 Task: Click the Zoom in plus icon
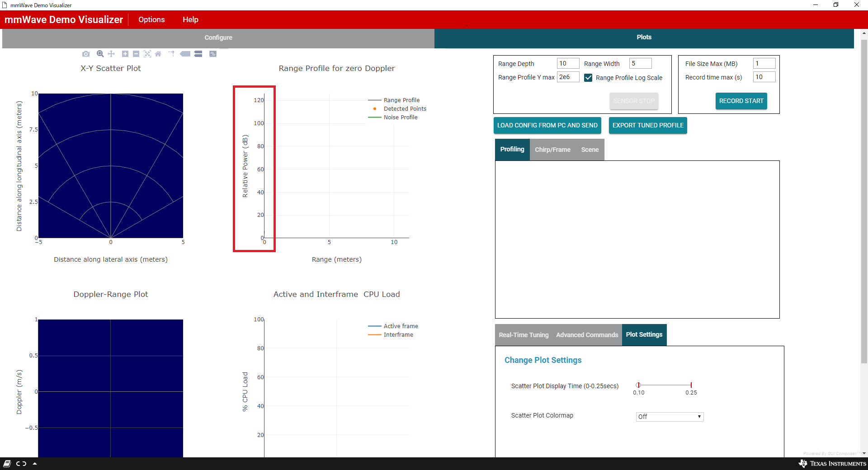tap(125, 54)
